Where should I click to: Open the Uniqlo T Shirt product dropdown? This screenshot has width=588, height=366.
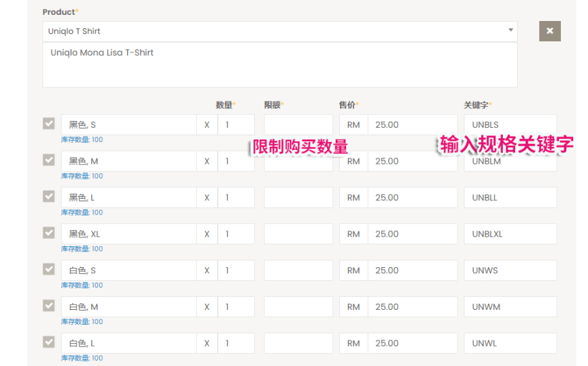(280, 31)
